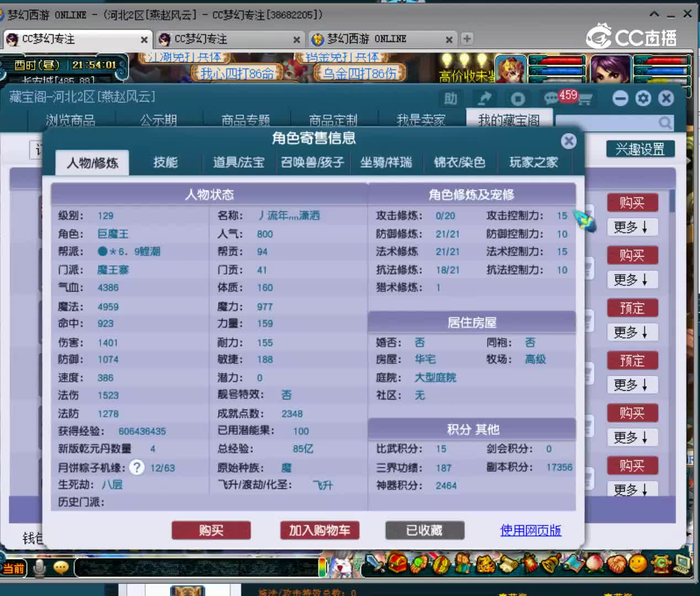The width and height of the screenshot is (700, 596).
Task: Click the peach icon in the bottom bar
Action: [x=595, y=563]
